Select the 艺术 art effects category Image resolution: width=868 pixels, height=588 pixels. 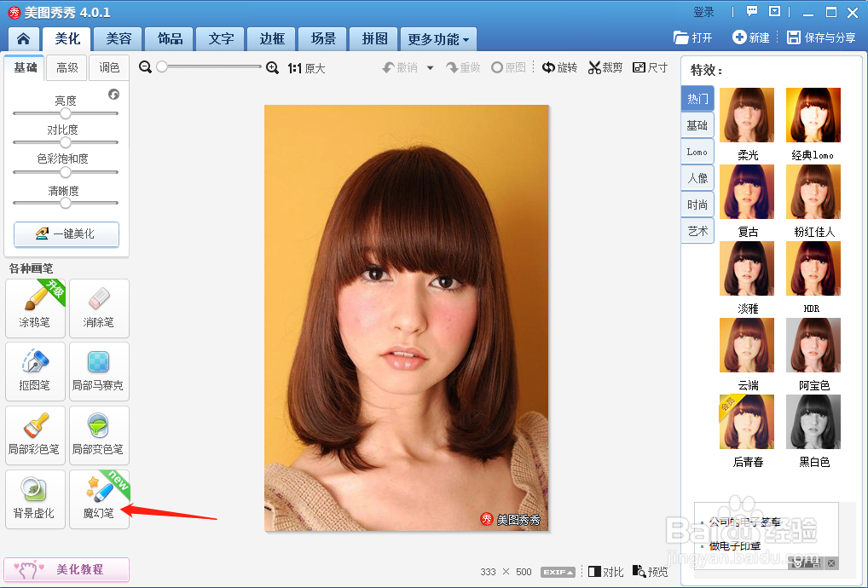[x=697, y=231]
